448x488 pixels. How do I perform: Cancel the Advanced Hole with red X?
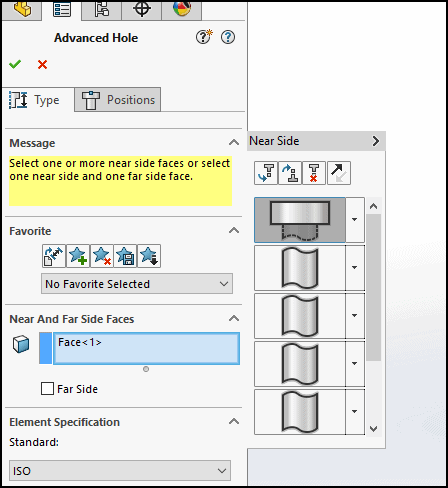(x=42, y=64)
